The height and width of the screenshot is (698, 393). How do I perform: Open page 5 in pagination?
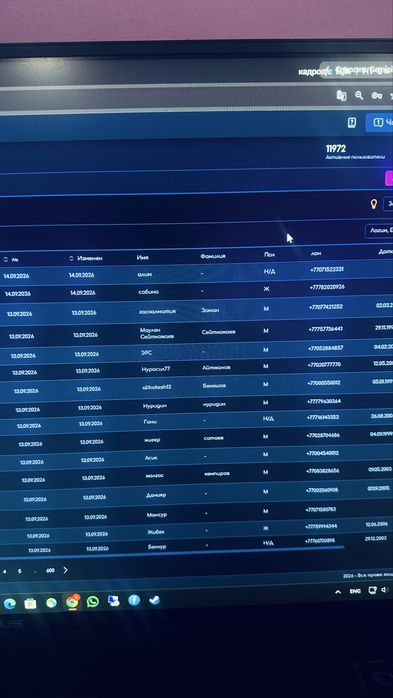pyautogui.click(x=20, y=571)
